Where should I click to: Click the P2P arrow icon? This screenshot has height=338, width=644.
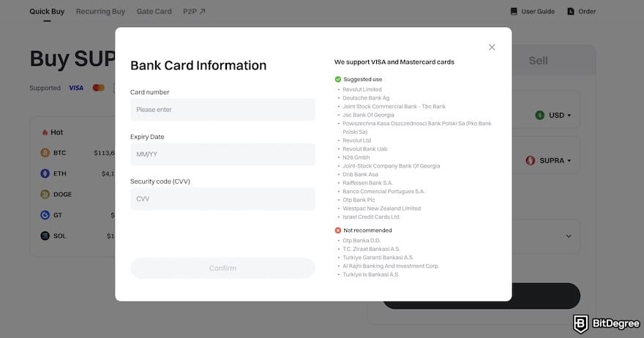tap(203, 12)
